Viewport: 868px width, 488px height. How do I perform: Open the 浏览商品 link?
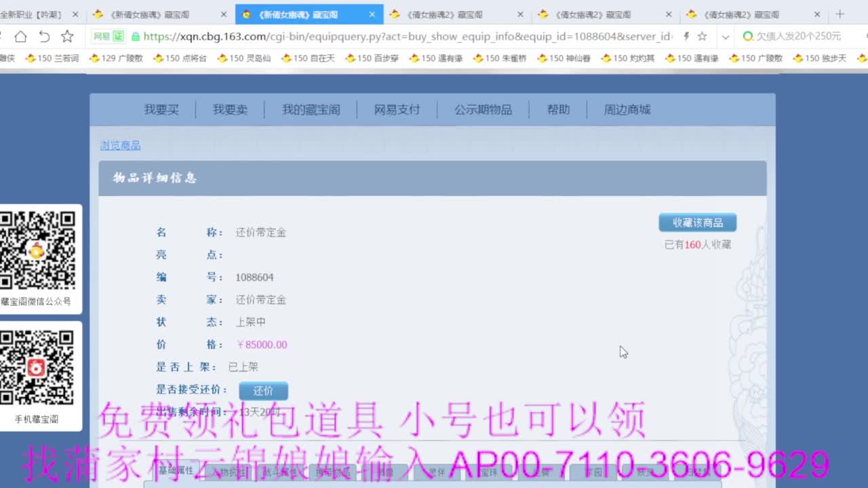coord(120,145)
